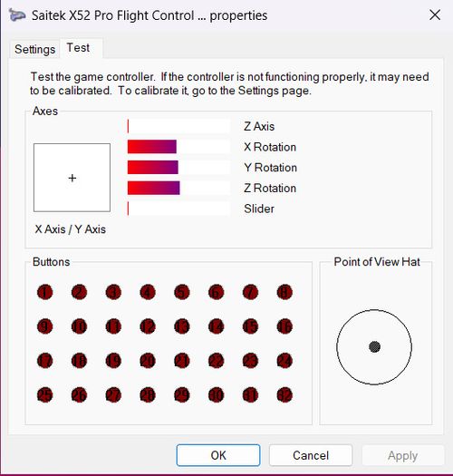Screen dimensions: 453x476
Task: Click the Saitek joystick title bar icon
Action: click(x=17, y=15)
